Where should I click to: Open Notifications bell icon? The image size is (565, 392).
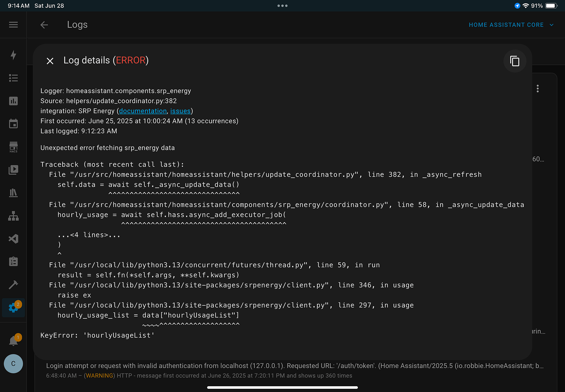14,340
